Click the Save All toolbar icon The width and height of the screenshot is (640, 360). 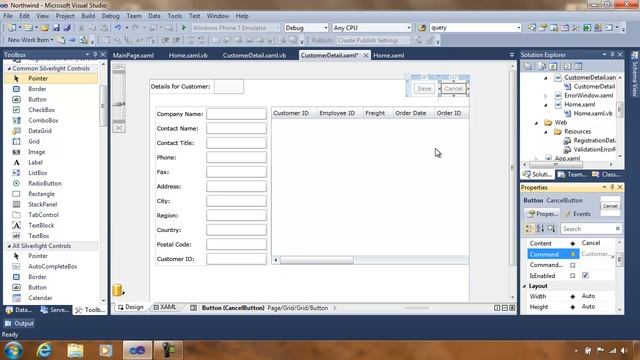pyautogui.click(x=67, y=28)
